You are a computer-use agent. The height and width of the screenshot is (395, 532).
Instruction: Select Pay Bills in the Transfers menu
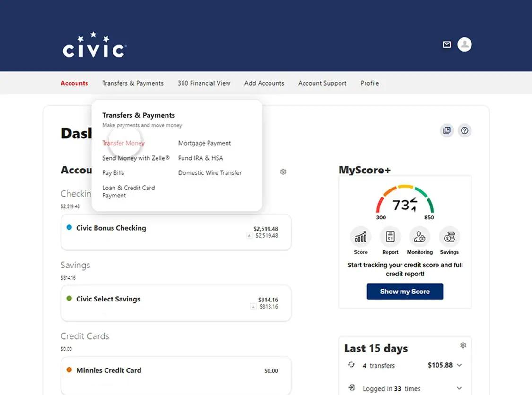[113, 172]
